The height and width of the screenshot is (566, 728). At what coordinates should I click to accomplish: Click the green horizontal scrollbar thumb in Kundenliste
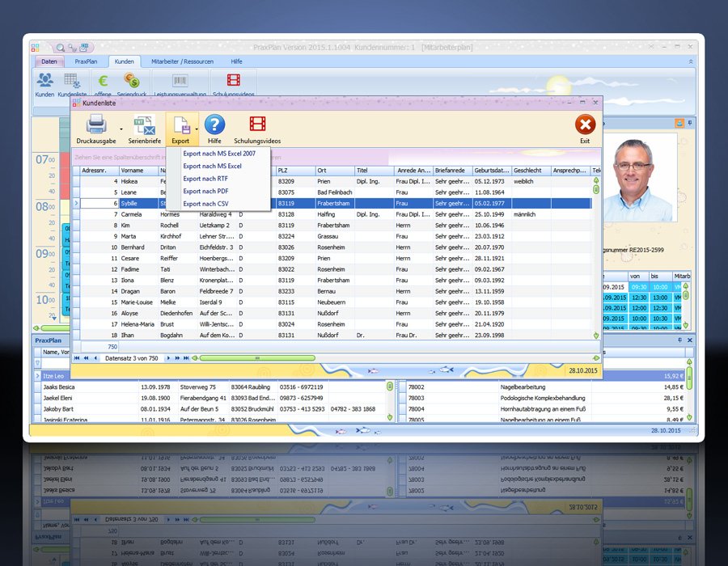[x=257, y=358]
